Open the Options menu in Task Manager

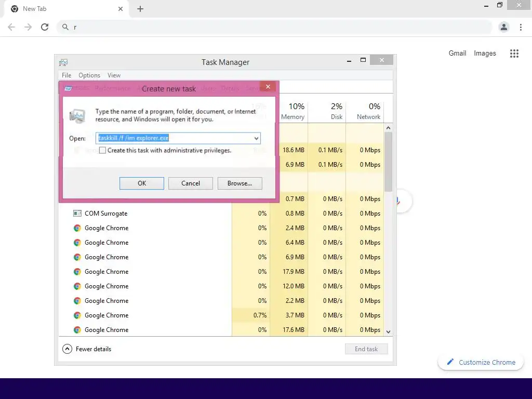click(x=89, y=75)
